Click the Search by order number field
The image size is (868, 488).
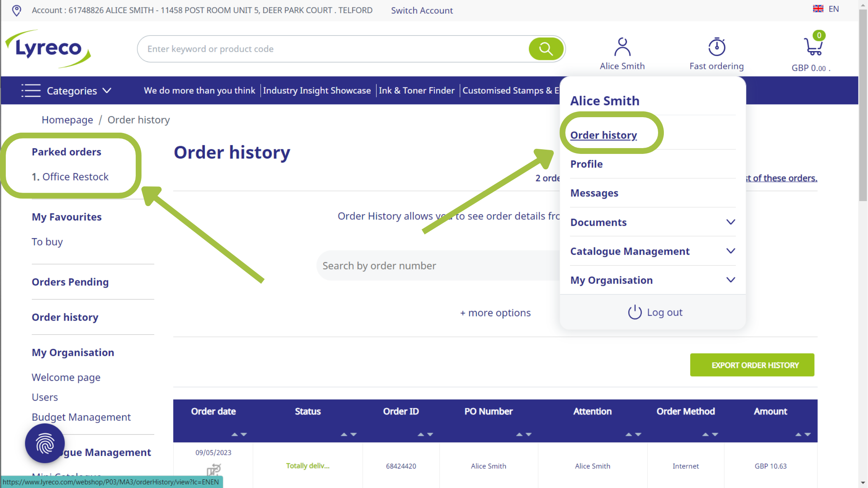[x=425, y=265]
